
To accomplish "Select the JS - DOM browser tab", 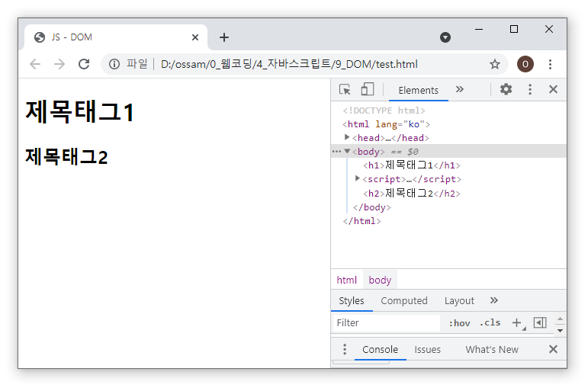I will (116, 37).
